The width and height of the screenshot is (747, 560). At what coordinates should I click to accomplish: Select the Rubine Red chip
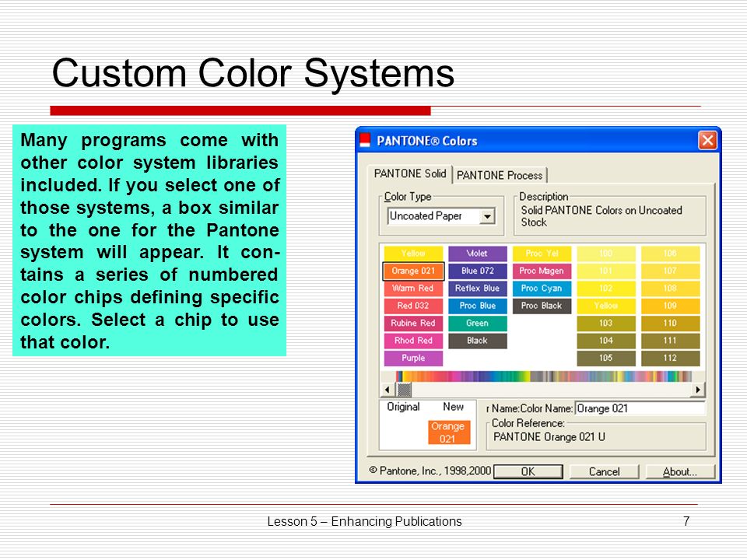[x=413, y=323]
